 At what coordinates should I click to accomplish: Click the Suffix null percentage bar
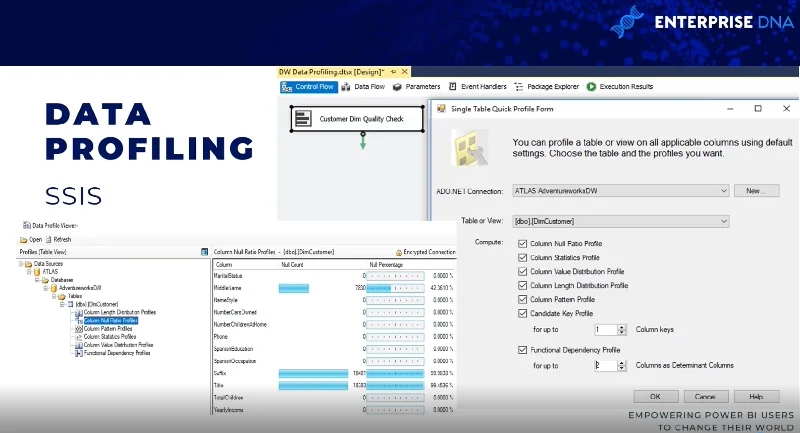395,373
